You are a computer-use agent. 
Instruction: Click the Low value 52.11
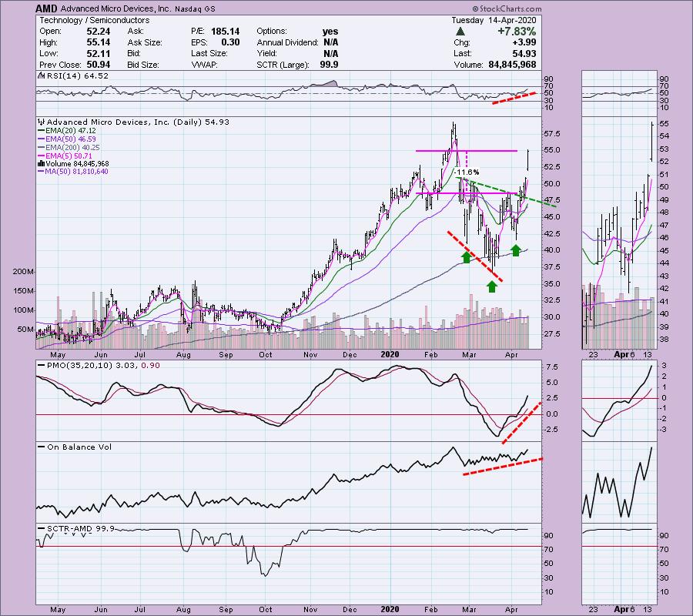click(99, 53)
